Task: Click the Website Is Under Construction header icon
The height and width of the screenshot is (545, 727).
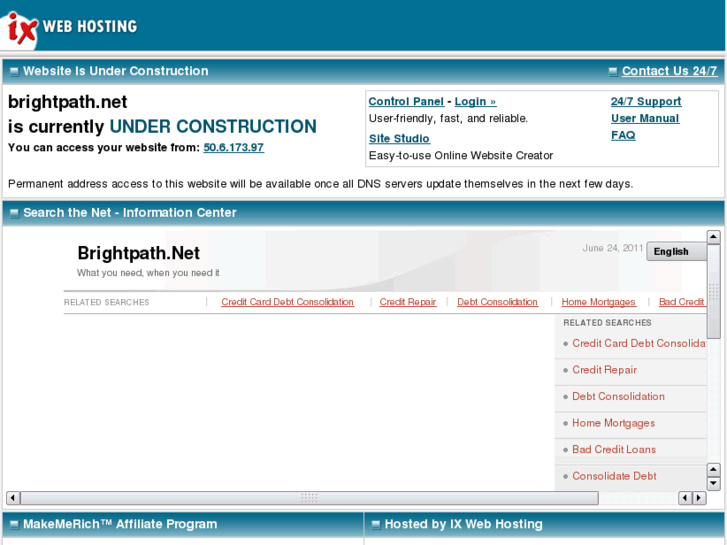Action: pyautogui.click(x=14, y=71)
